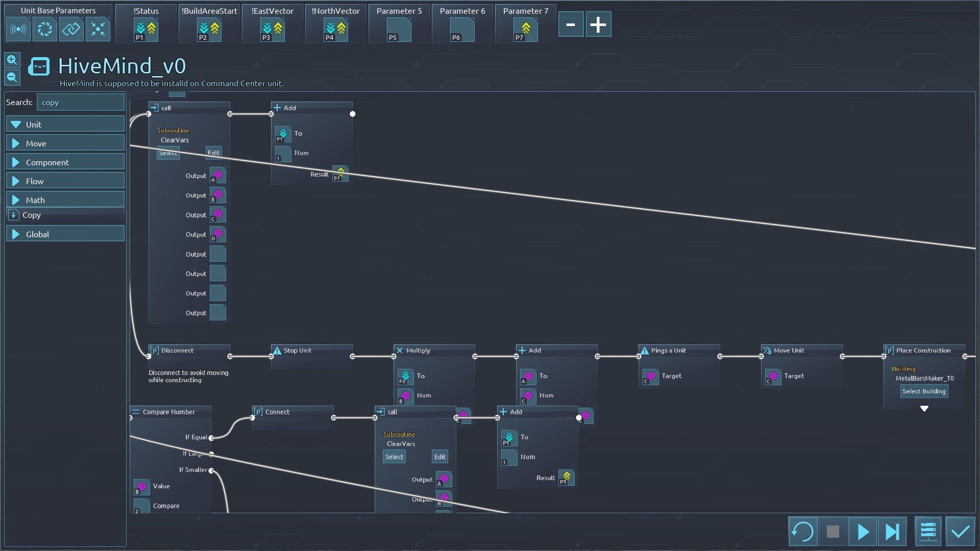Viewport: 980px width, 551px height.
Task: Click the zoom out magnifier icon
Action: point(12,78)
